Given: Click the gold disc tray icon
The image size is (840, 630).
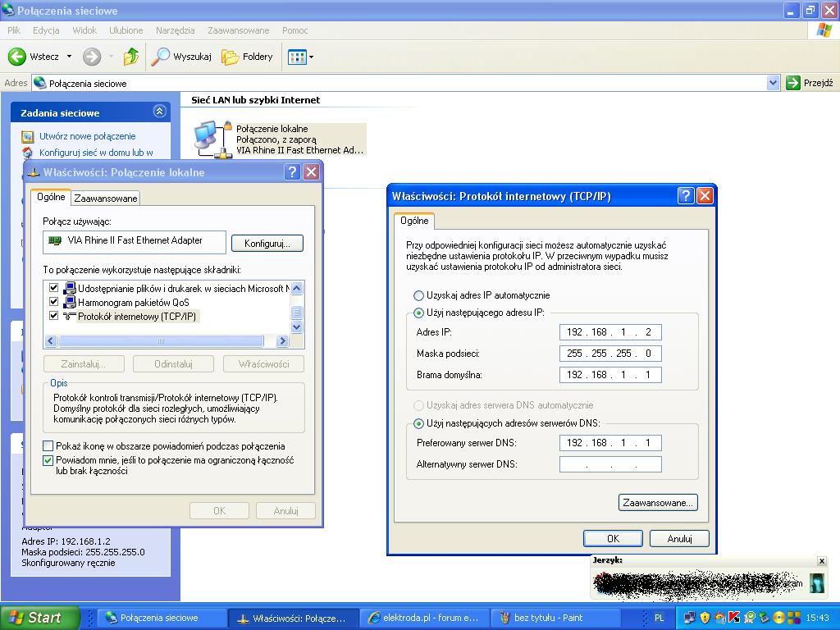Looking at the screenshot, I should coord(779,618).
